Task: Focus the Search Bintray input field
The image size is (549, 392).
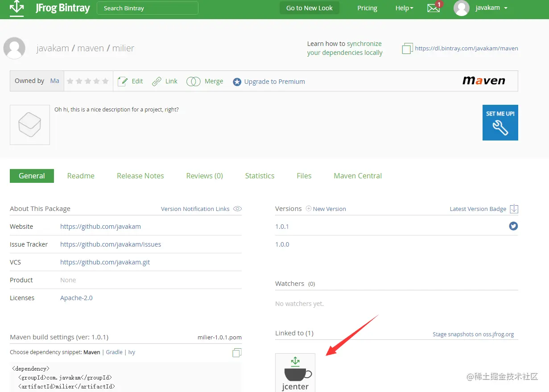Action: (x=148, y=8)
